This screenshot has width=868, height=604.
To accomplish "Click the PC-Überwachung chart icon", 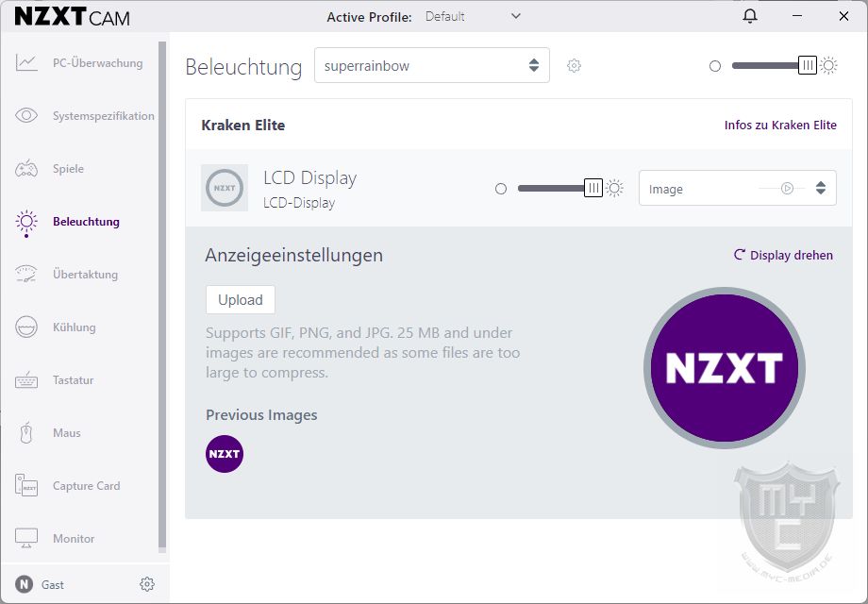I will pyautogui.click(x=26, y=63).
